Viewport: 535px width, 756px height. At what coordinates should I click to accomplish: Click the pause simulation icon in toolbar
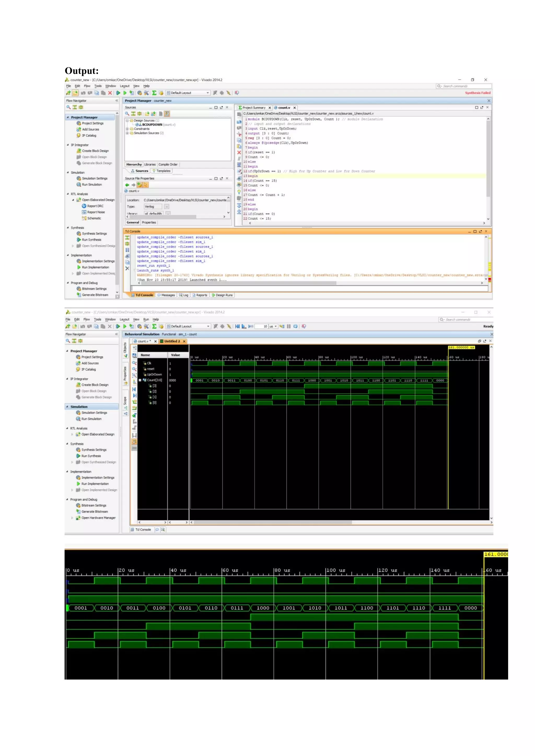point(289,326)
